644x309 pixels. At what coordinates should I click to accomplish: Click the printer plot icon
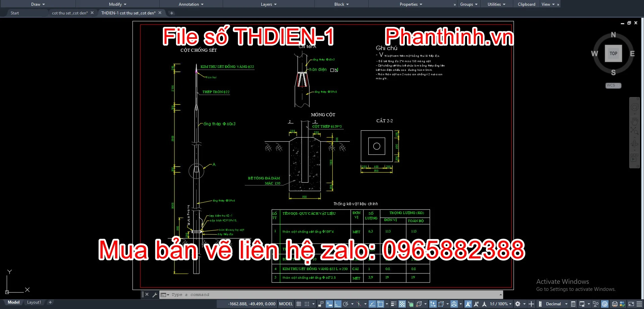[x=614, y=304]
